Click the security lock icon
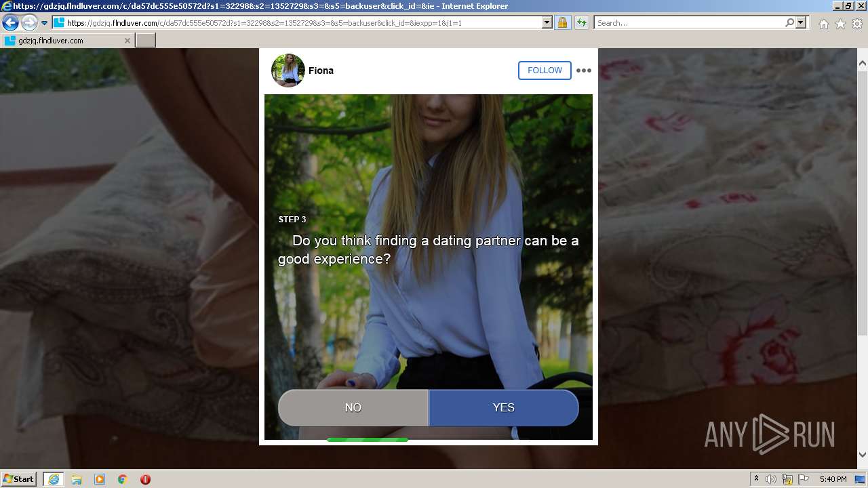Image resolution: width=868 pixels, height=488 pixels. (x=562, y=23)
